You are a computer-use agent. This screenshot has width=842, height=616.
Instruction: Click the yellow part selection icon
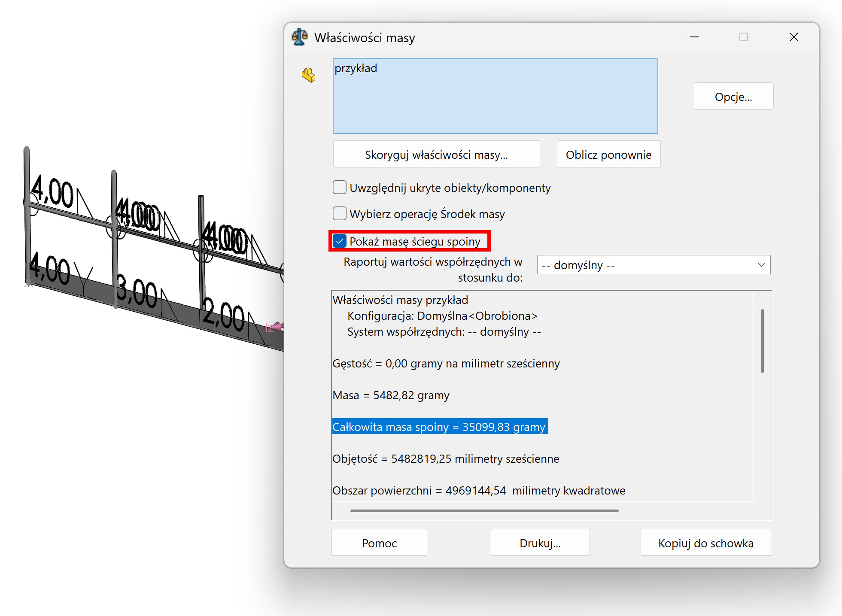[308, 75]
